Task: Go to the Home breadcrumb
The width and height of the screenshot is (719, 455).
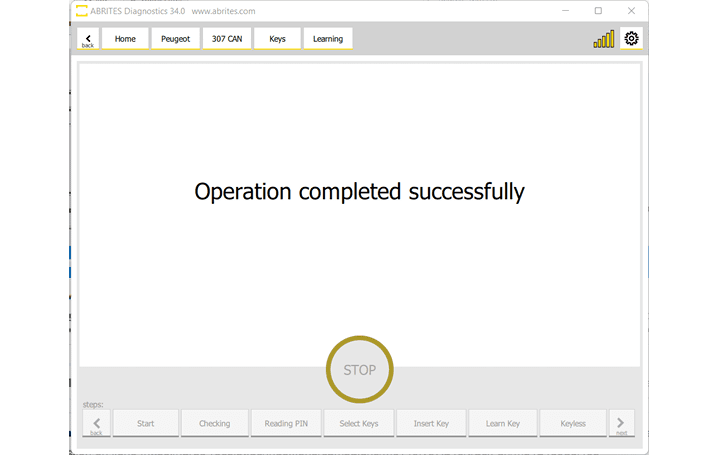Action: tap(125, 39)
